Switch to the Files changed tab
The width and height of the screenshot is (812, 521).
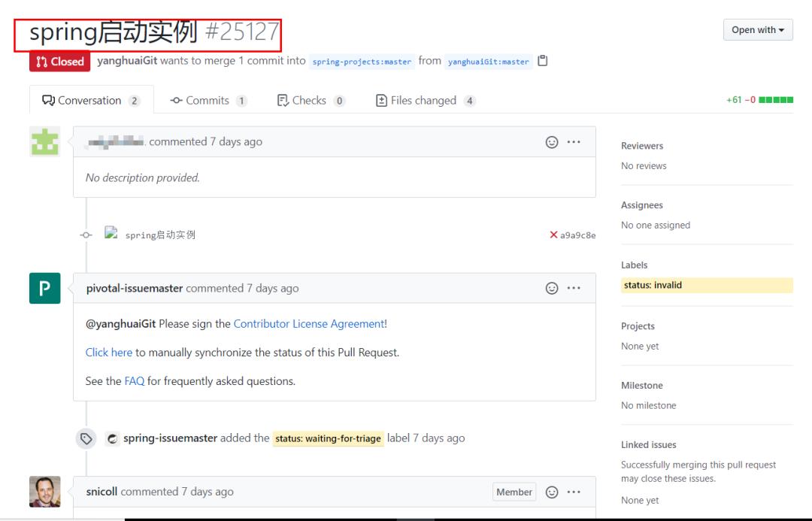(426, 100)
